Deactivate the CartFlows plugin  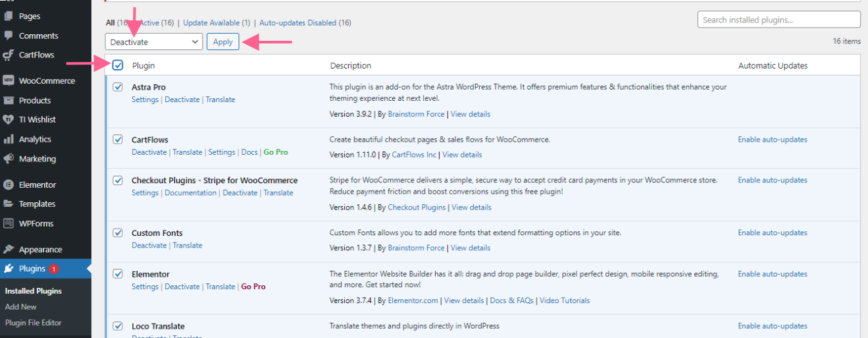click(149, 152)
